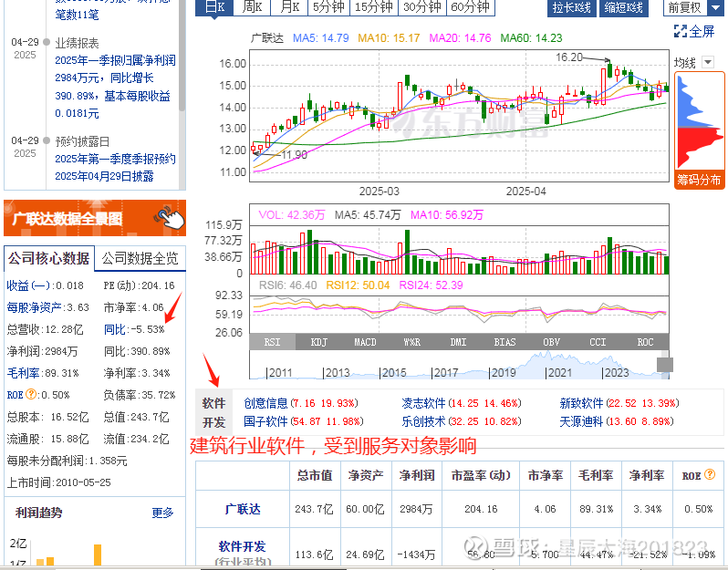Click the 缩短K线 button
The height and width of the screenshot is (570, 728).
[623, 8]
